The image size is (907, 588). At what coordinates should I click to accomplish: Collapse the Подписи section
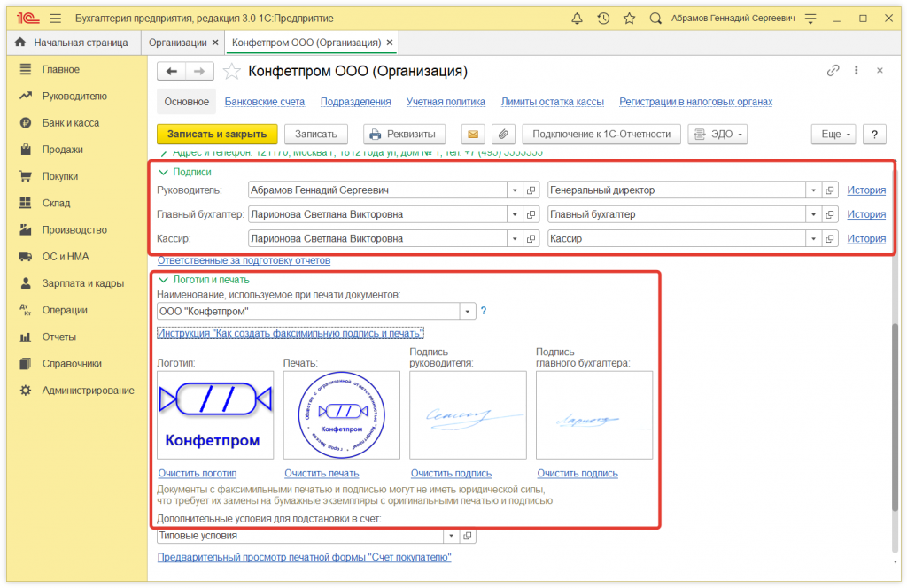point(164,172)
